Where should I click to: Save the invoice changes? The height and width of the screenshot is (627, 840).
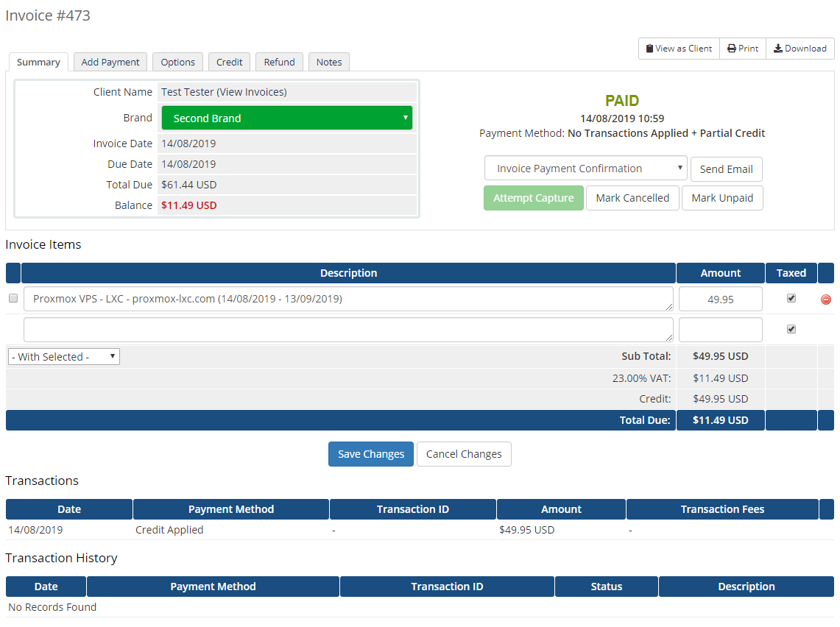pos(370,454)
